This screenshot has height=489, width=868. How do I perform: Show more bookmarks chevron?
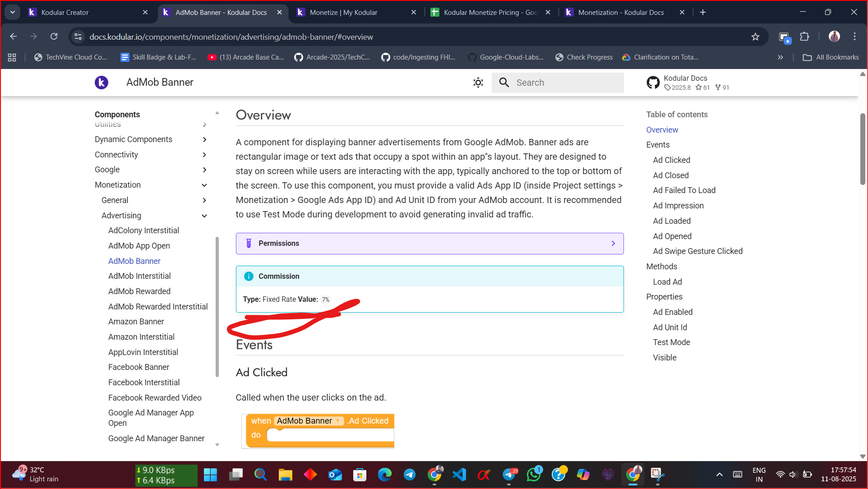pyautogui.click(x=780, y=57)
